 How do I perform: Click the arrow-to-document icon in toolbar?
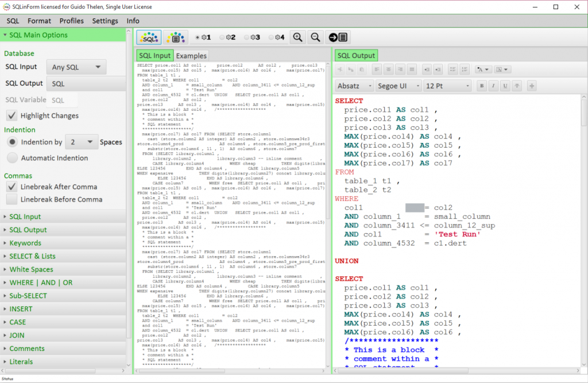pyautogui.click(x=338, y=37)
